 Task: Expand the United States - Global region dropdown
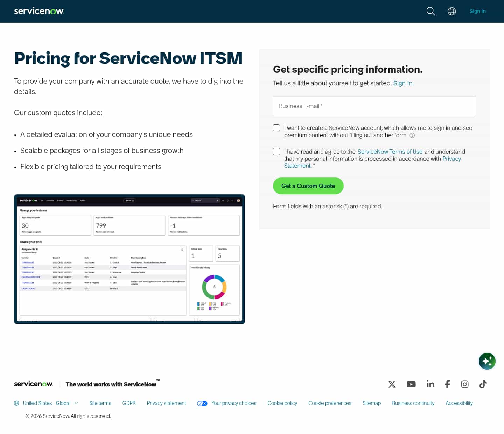click(x=51, y=403)
